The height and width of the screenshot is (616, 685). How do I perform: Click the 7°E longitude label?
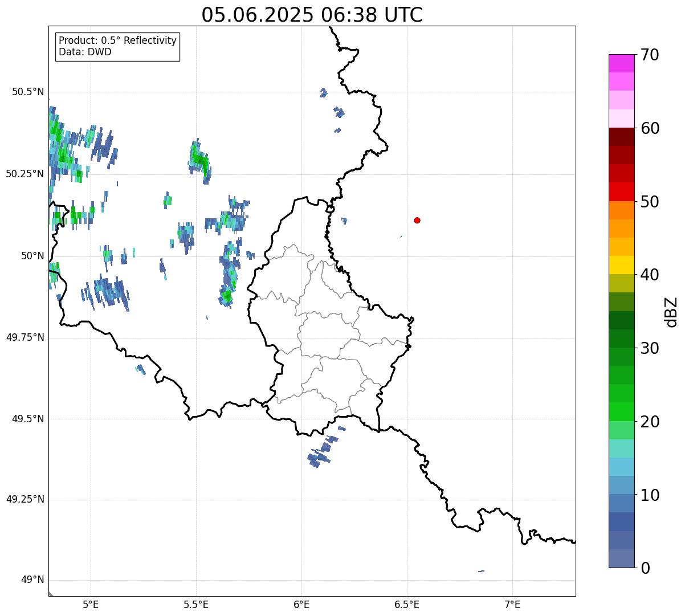(x=512, y=604)
